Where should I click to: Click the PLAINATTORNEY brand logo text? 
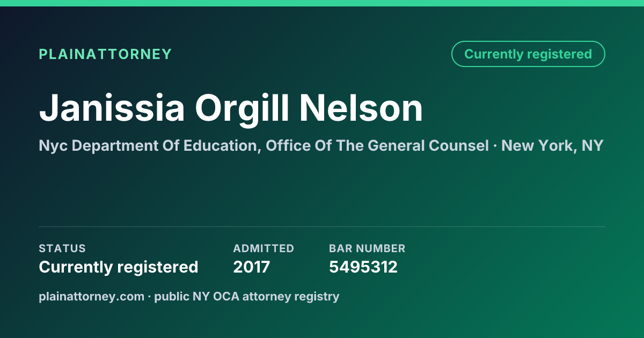click(105, 54)
